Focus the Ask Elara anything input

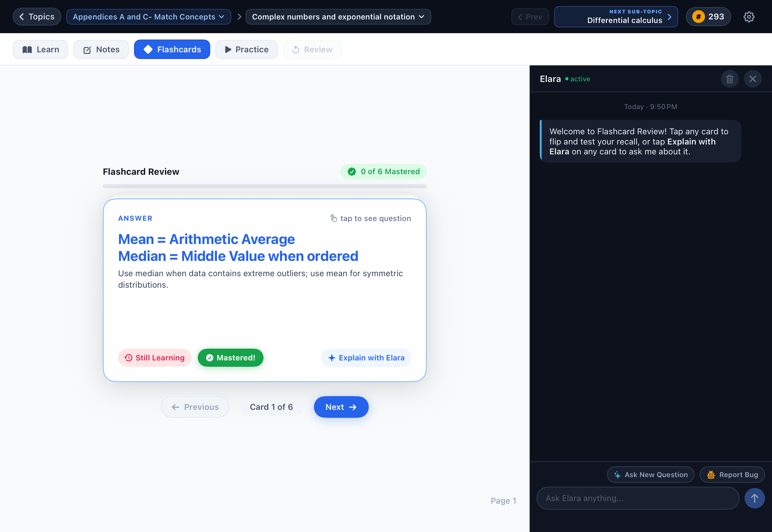tap(638, 498)
